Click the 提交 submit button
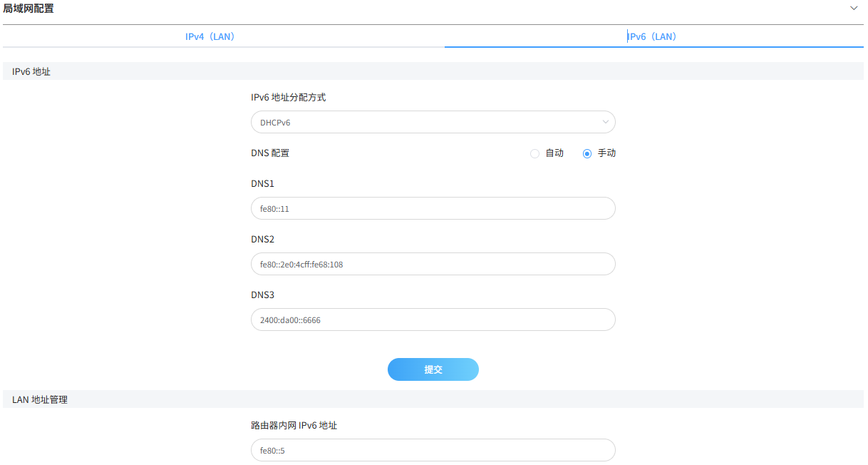Viewport: 868px width, 465px height. pos(433,369)
